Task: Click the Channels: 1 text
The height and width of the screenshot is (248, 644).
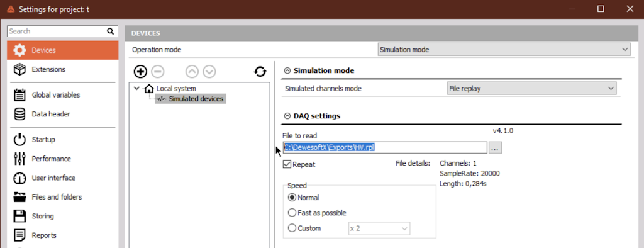Action: 458,163
